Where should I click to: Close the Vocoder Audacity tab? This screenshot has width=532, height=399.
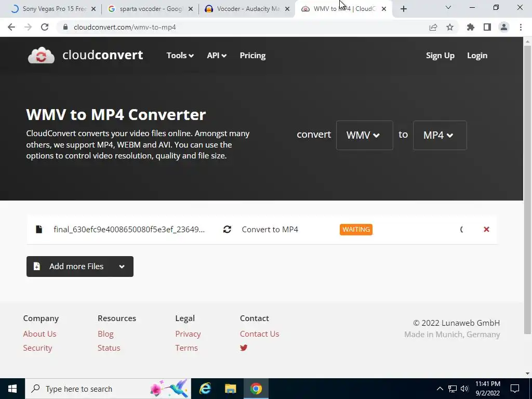[287, 9]
